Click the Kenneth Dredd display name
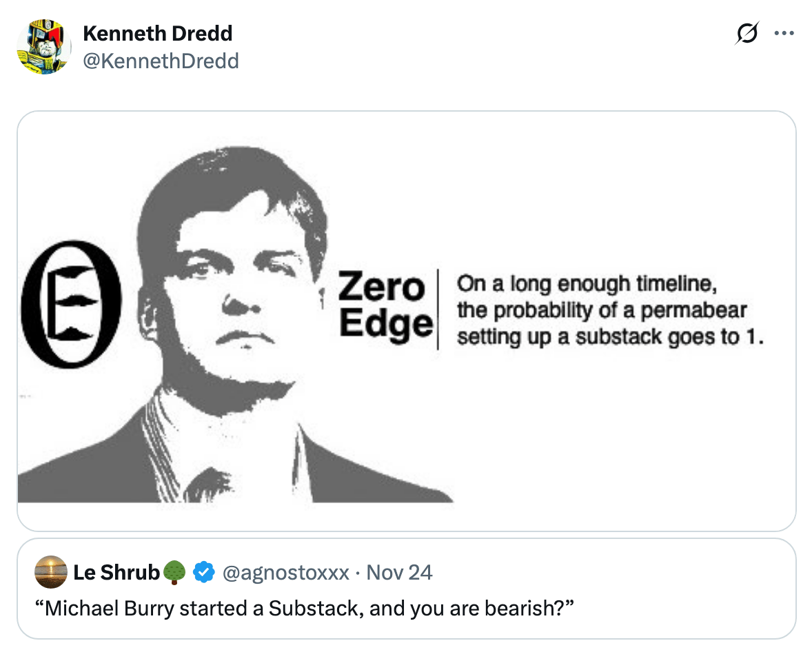 (x=157, y=33)
